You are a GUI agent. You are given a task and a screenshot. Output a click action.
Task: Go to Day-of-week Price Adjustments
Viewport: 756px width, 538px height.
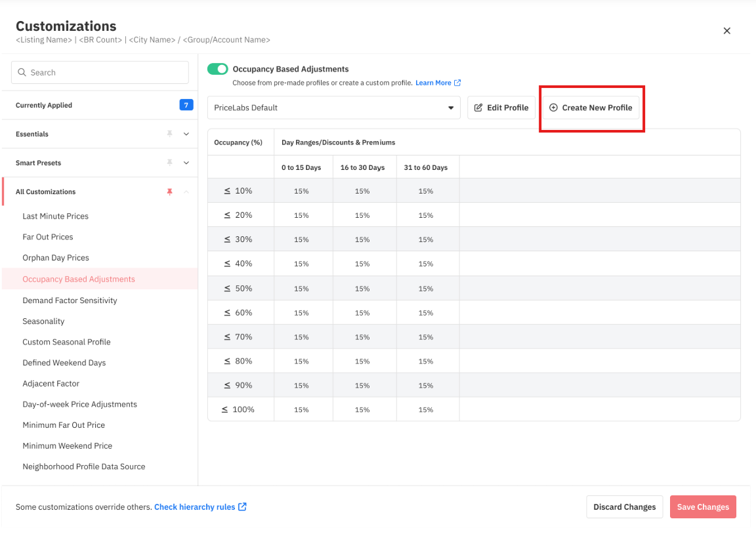coord(79,404)
